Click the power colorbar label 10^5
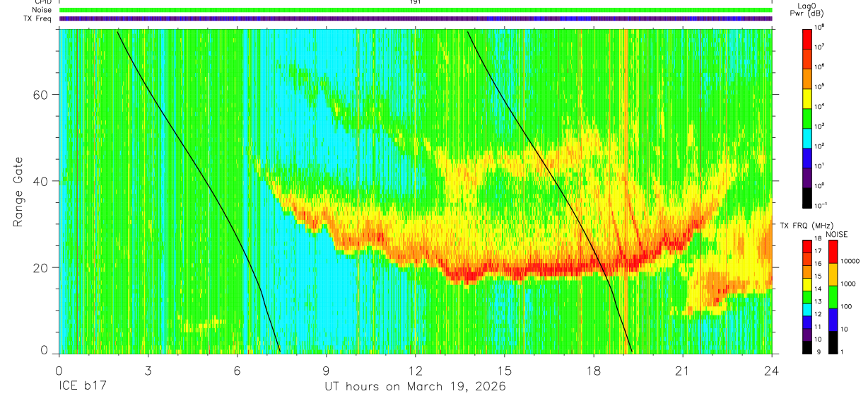Viewport: 868px width, 401px height. click(x=820, y=86)
